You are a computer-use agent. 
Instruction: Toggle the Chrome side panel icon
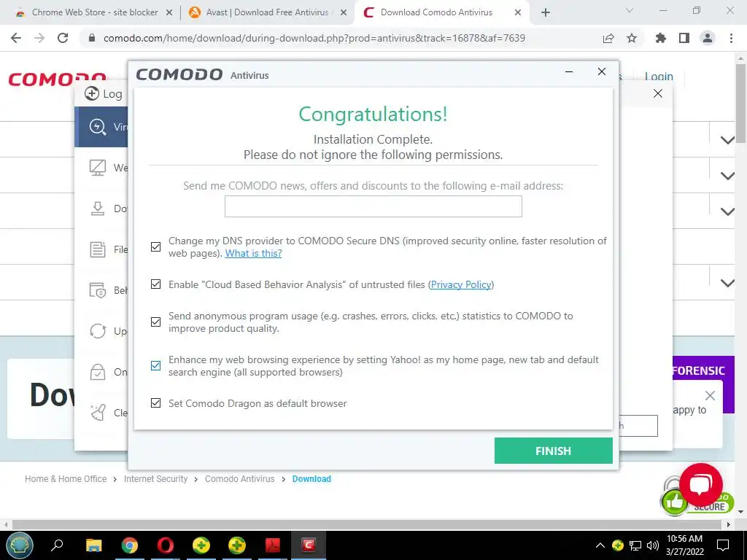coord(684,38)
